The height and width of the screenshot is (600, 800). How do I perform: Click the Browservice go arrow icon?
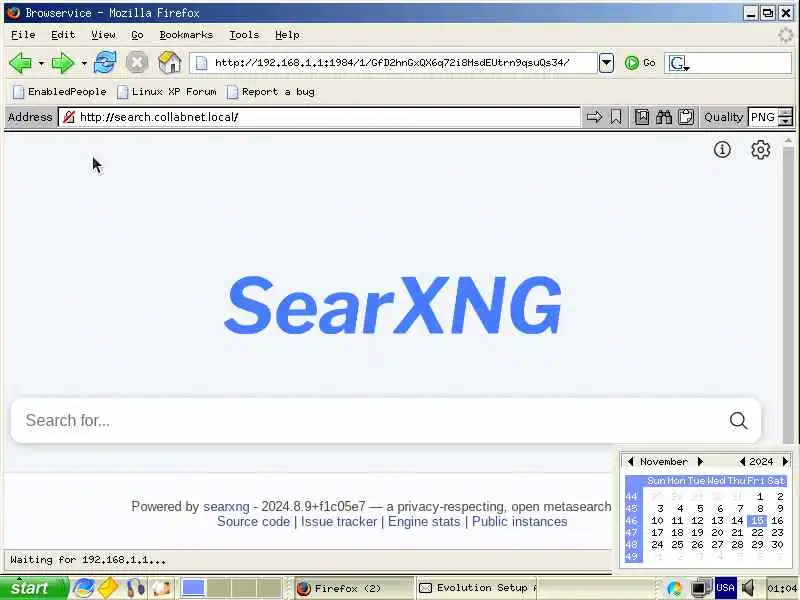594,117
